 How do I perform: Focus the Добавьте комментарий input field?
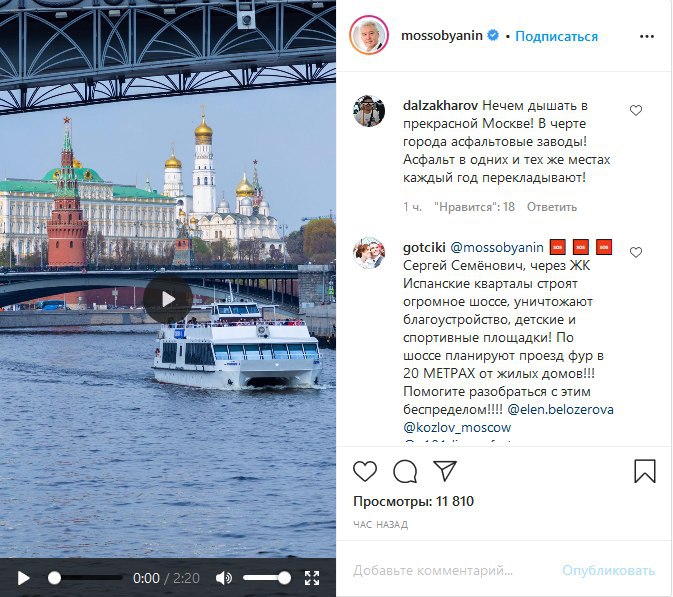(433, 570)
